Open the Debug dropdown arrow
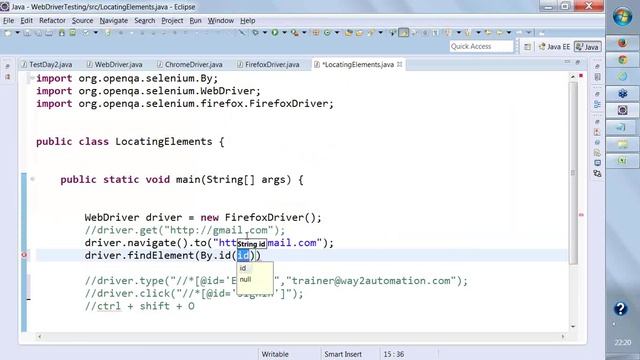640x360 pixels. pyautogui.click(x=265, y=33)
